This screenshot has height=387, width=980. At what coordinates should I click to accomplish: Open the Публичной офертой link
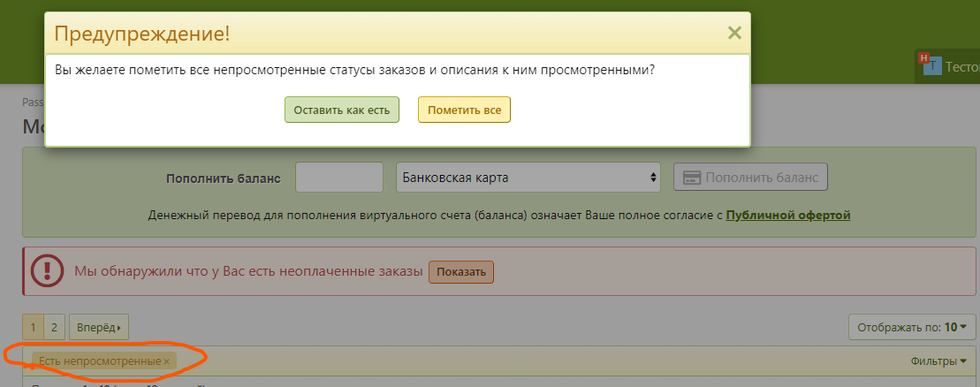[787, 215]
